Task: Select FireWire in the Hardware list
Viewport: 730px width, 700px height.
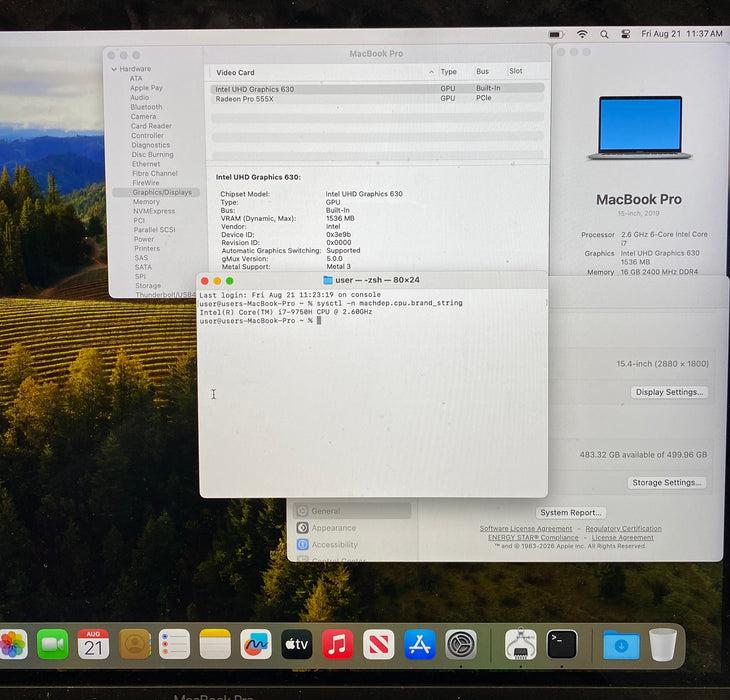Action: point(146,182)
